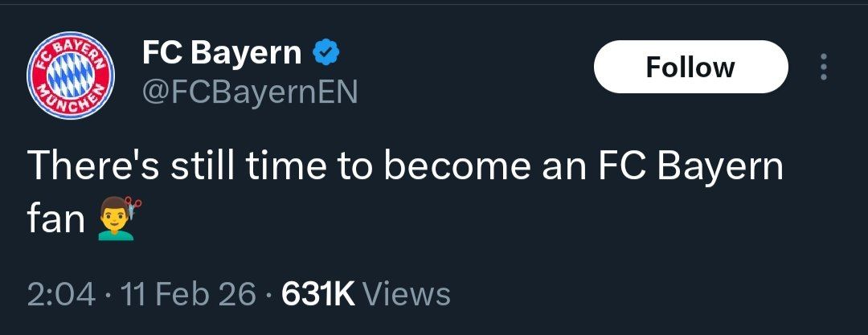
Task: Click the word "an" before FC Bayern
Action: tap(556, 167)
